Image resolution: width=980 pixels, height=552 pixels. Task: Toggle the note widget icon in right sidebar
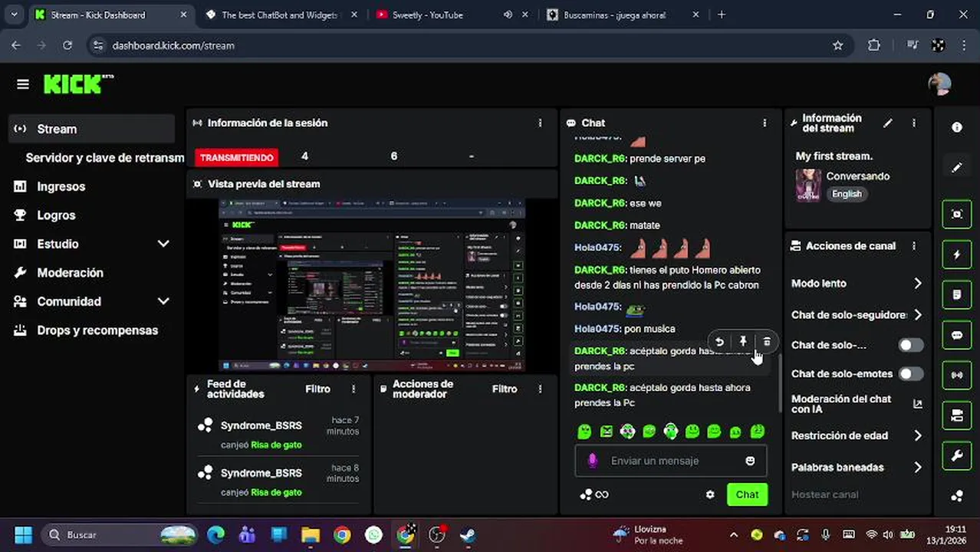coord(956,294)
